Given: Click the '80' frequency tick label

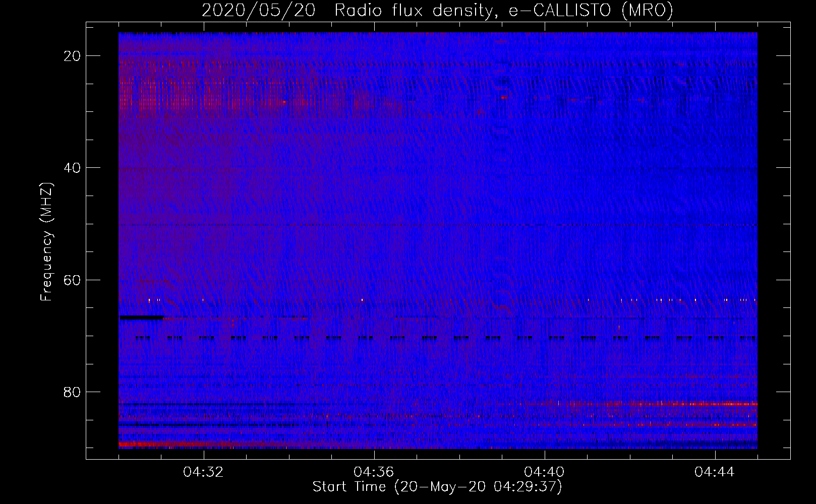Looking at the screenshot, I should click(x=73, y=392).
